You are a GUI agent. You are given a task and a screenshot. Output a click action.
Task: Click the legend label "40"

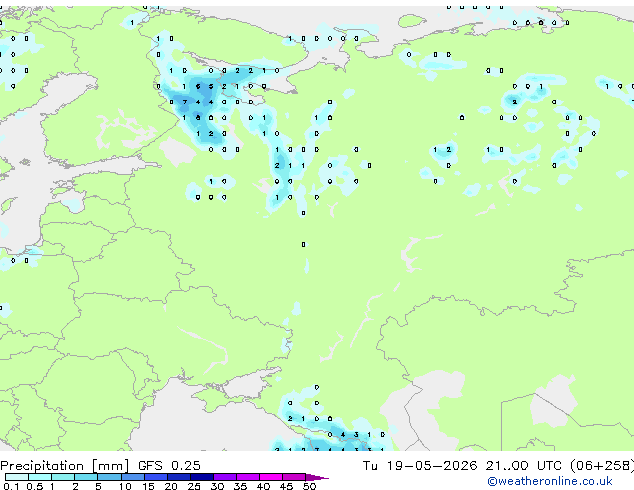tap(263, 486)
